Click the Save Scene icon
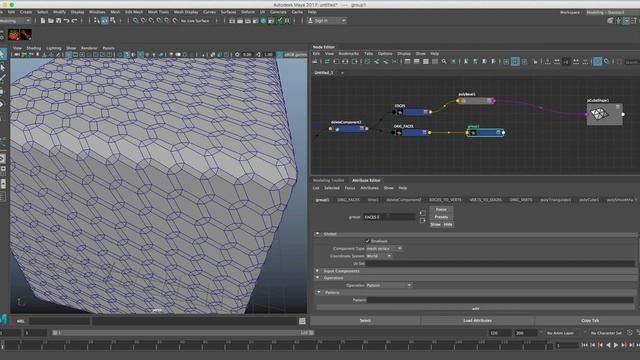Viewport: 640px width, 360px height. click(58, 20)
